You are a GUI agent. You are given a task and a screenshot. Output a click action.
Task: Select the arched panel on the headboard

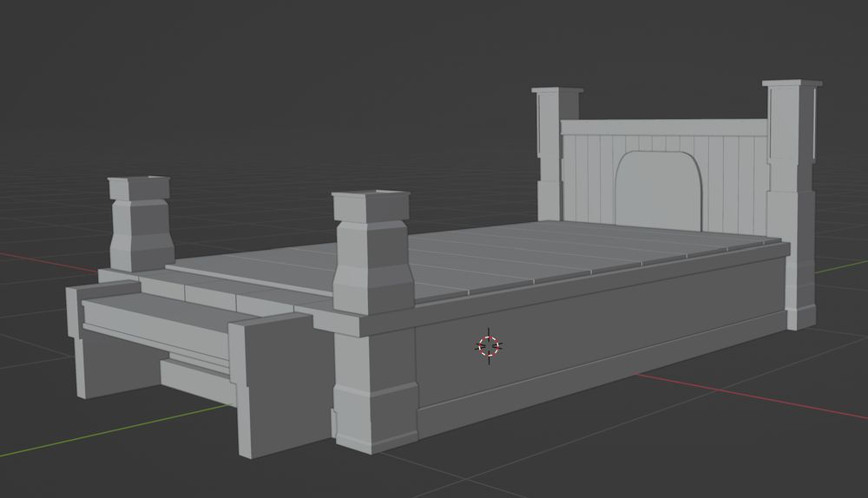point(659,190)
